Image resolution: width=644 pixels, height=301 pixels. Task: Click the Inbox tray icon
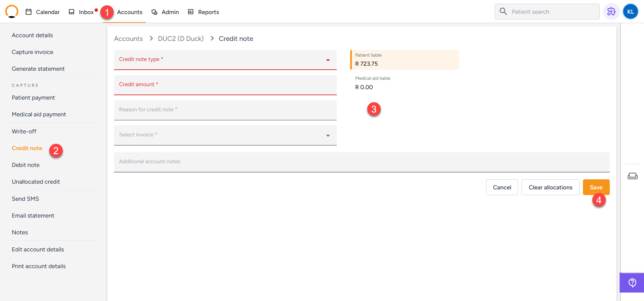point(71,12)
